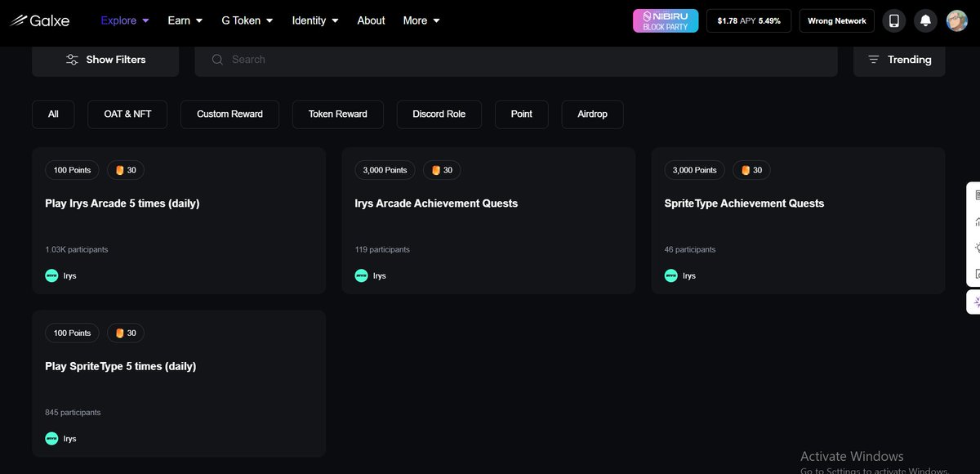
Task: Click Irys logo on Irys Arcade Achievement card
Action: click(x=361, y=275)
